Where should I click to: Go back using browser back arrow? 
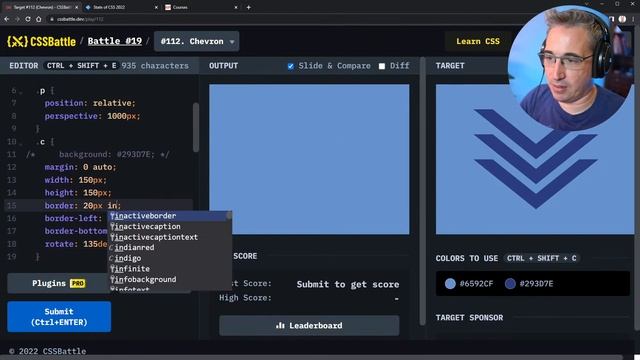point(7,19)
